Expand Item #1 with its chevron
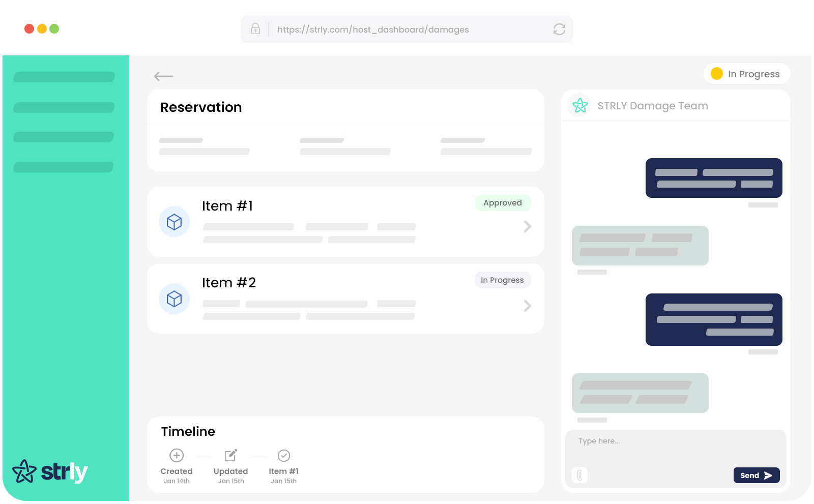814x504 pixels. [528, 226]
